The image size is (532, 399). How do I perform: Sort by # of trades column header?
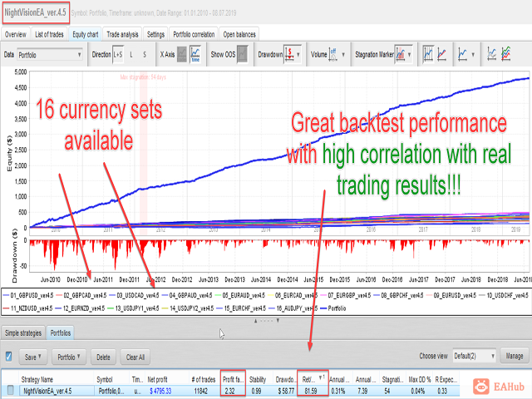click(x=204, y=379)
